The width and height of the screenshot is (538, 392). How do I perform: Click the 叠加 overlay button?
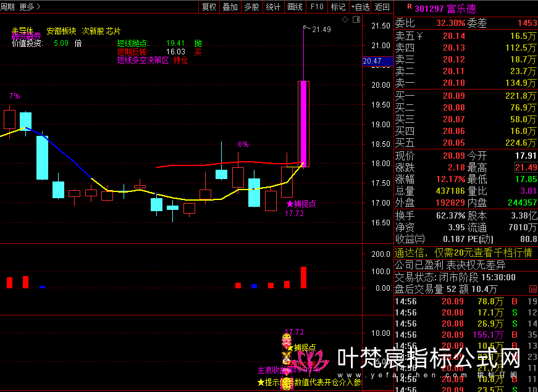pyautogui.click(x=230, y=7)
